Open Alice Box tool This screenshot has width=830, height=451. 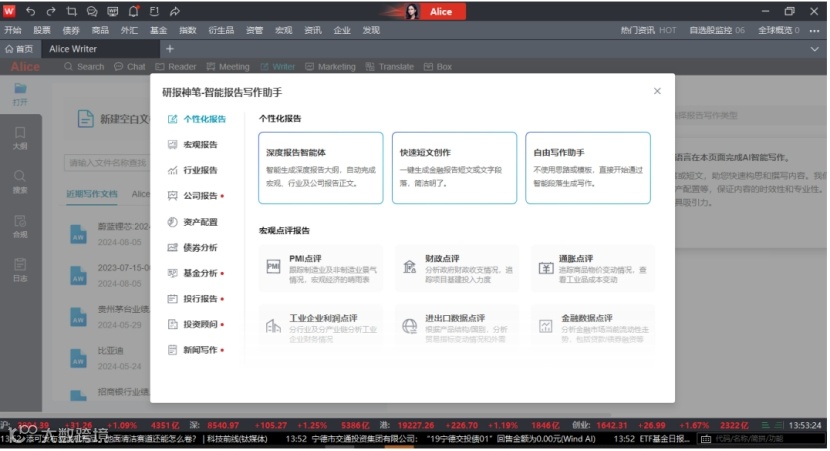point(438,67)
